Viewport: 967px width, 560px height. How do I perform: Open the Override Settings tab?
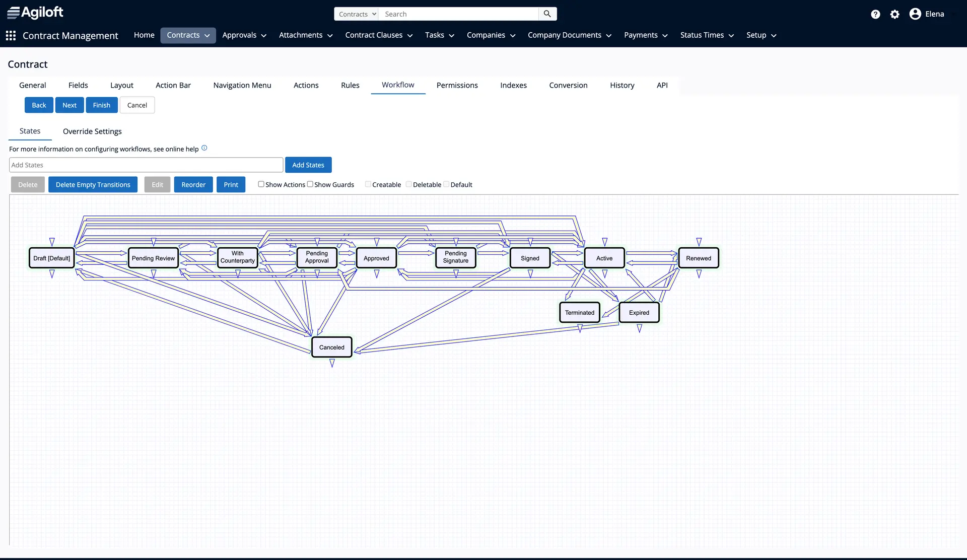92,131
